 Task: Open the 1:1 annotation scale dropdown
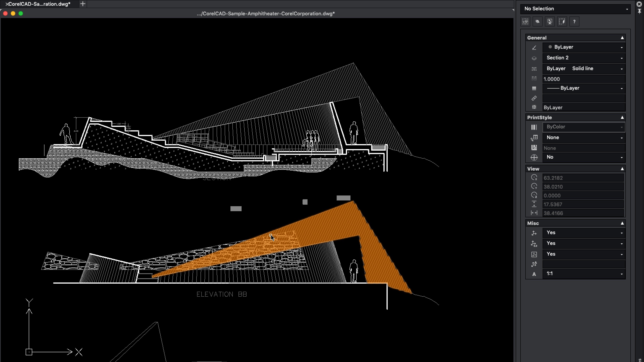pos(584,274)
